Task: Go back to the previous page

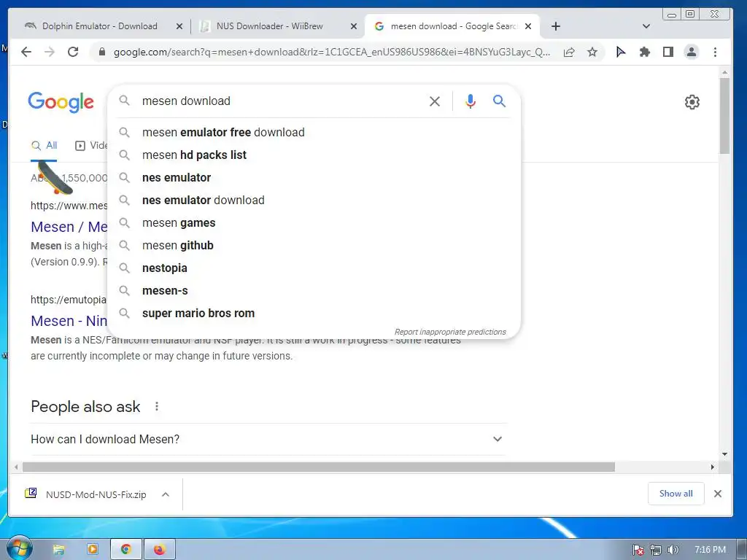Action: pos(26,52)
